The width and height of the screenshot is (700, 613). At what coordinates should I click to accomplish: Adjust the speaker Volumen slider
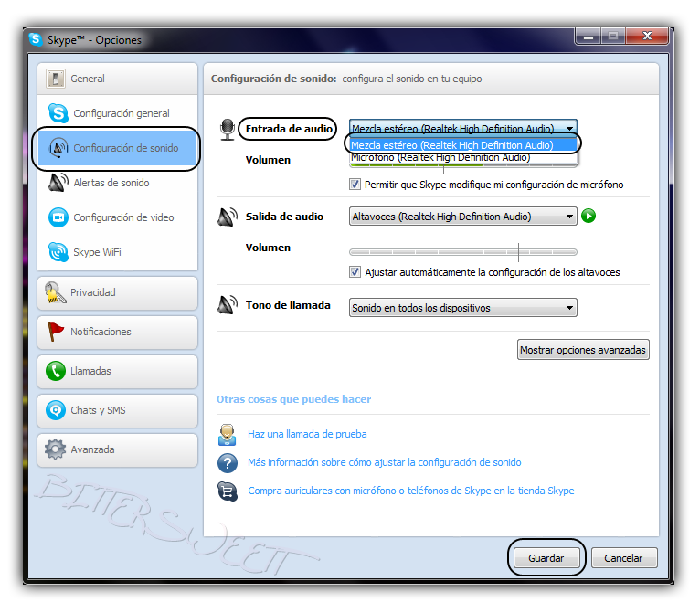click(463, 252)
